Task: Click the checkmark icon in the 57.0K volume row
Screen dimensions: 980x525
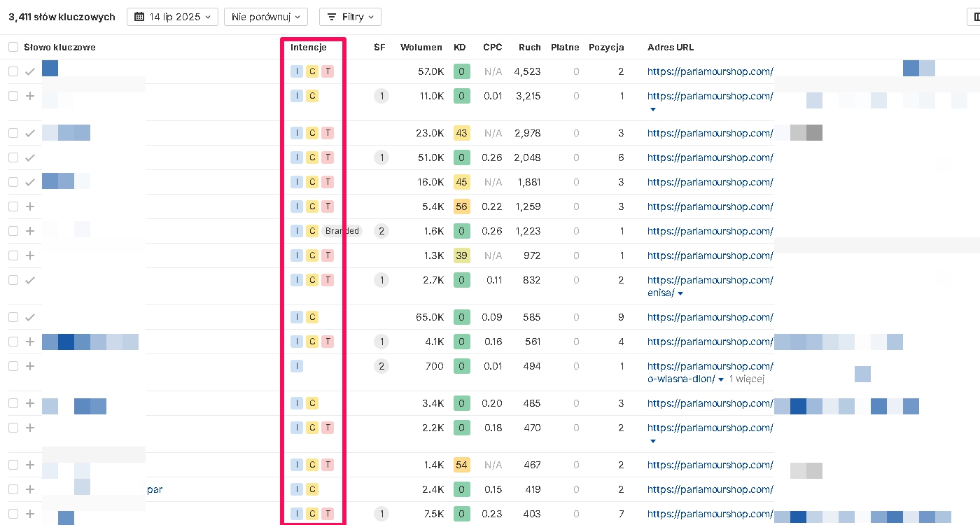Action: tap(30, 71)
